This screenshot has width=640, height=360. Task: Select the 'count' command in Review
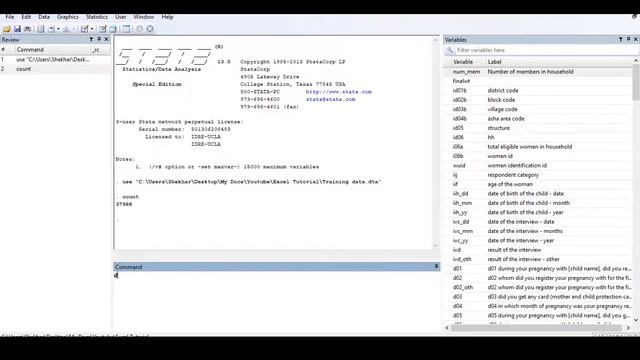click(55, 69)
